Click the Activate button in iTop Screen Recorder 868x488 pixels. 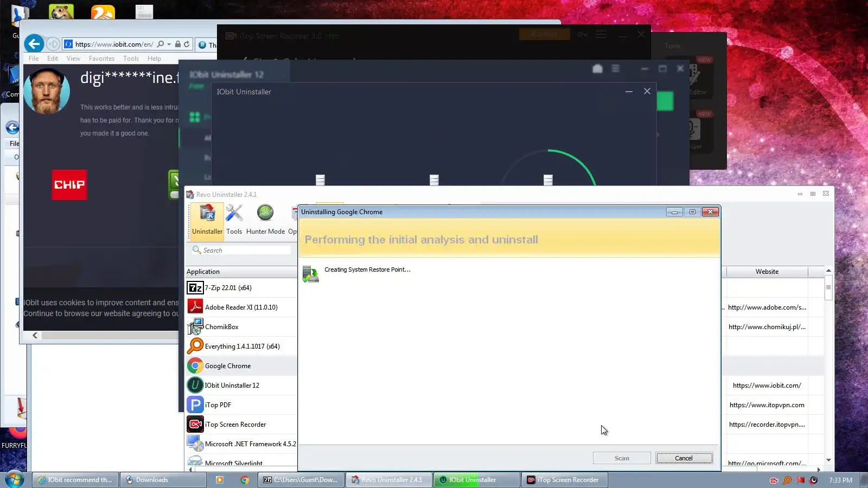pos(544,34)
